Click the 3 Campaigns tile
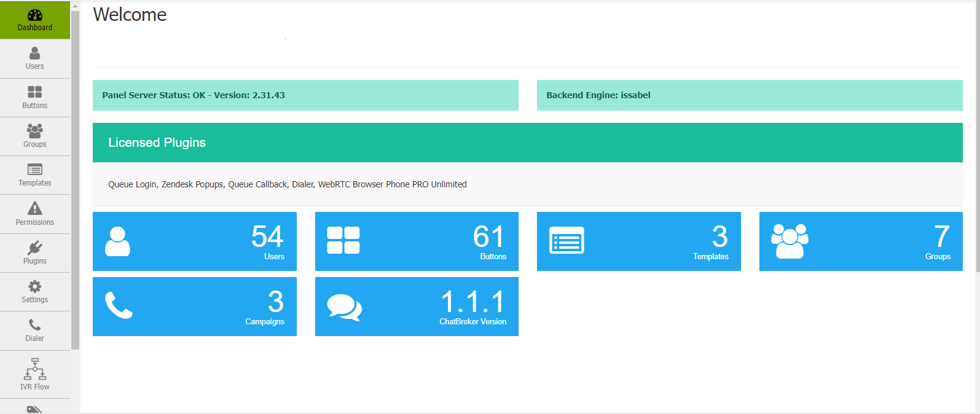 194,307
